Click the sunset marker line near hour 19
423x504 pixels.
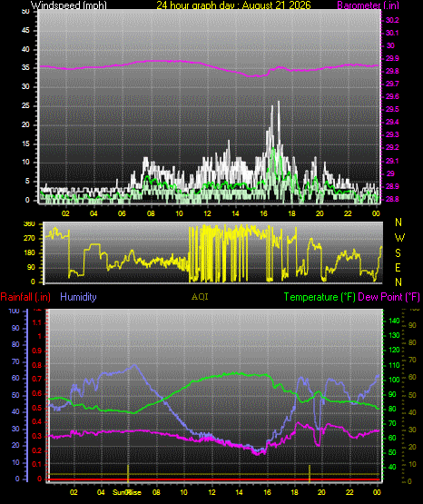coord(310,473)
